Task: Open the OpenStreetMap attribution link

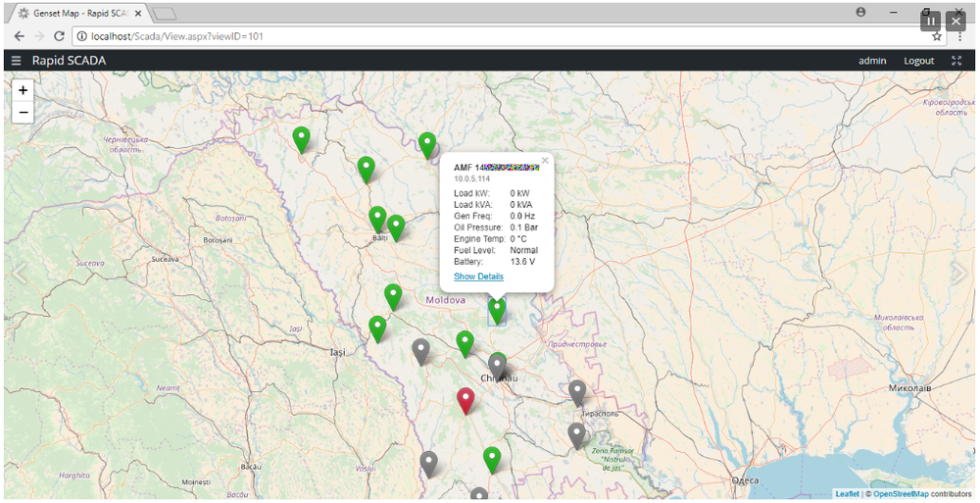Action: click(x=901, y=494)
